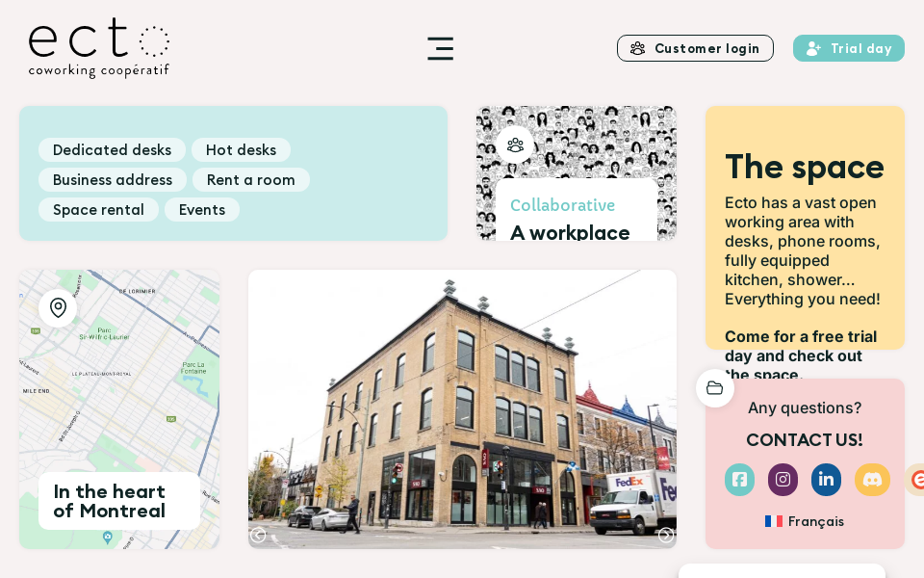
Task: Open the hamburger navigation menu
Action: click(x=440, y=48)
